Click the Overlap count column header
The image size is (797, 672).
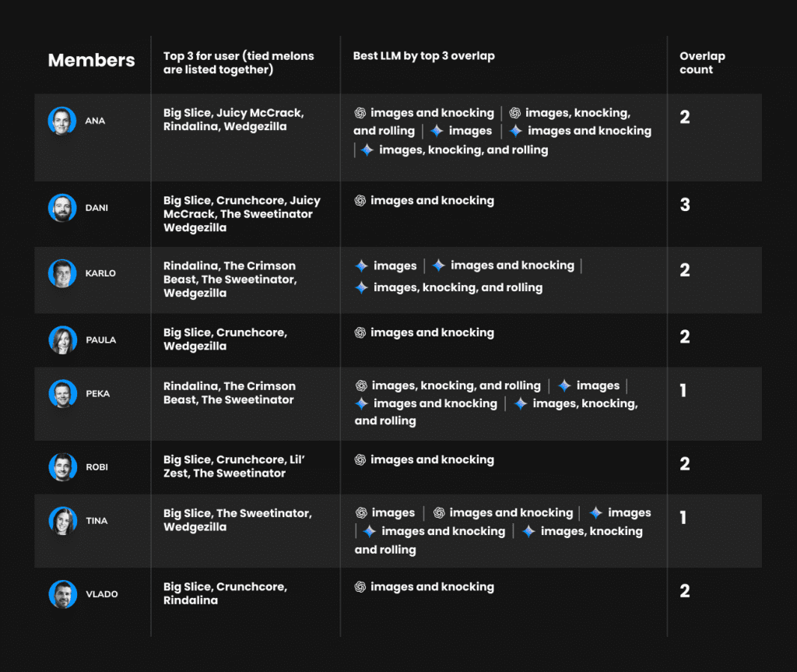(x=702, y=63)
